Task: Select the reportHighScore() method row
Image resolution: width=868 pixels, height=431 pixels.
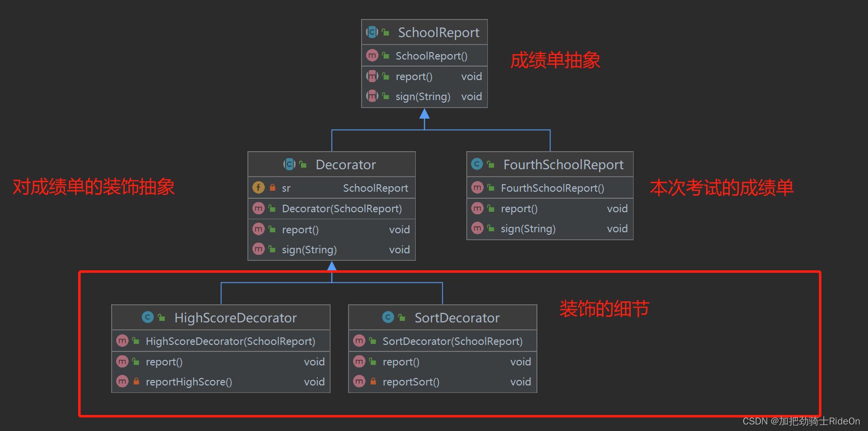Action: click(x=221, y=382)
